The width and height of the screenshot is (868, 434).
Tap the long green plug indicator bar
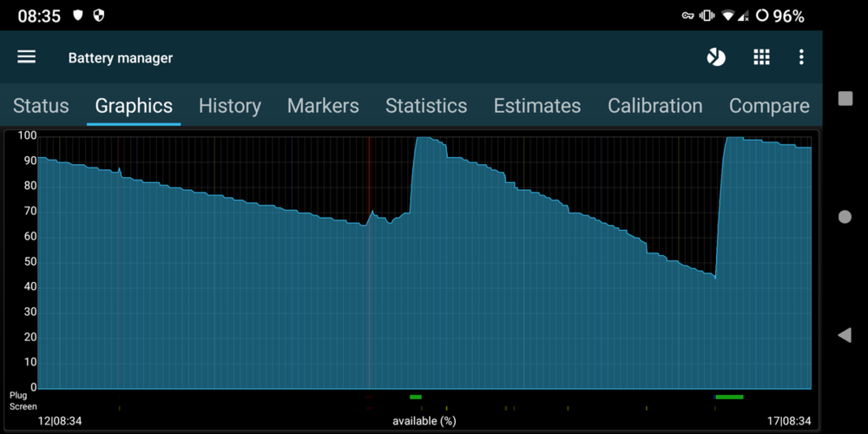[729, 397]
